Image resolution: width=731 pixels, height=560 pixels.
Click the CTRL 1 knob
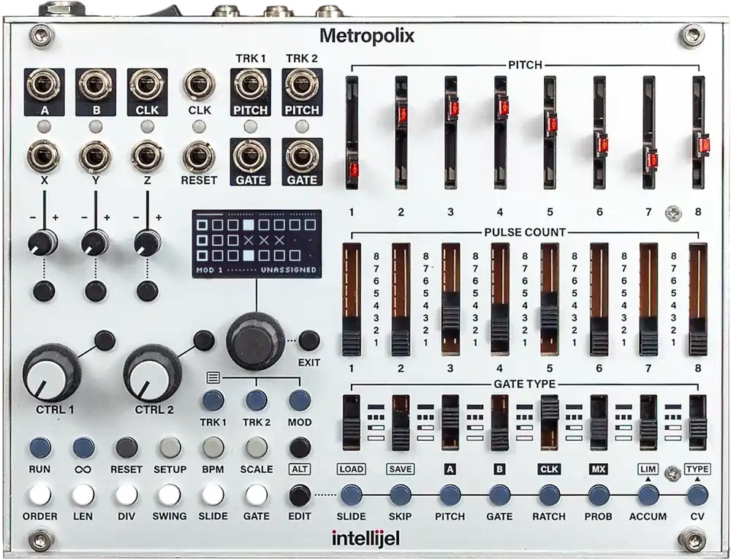pyautogui.click(x=51, y=374)
